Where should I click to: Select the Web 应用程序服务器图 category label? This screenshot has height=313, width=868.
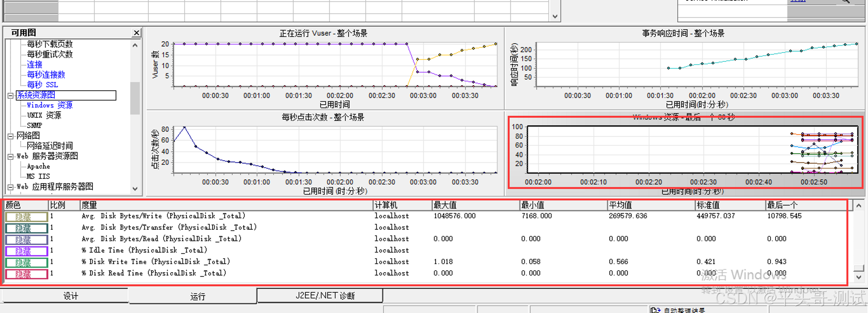coord(55,187)
